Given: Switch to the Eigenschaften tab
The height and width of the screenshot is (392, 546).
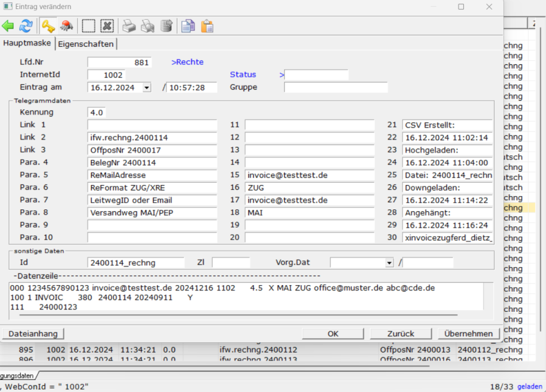Looking at the screenshot, I should 86,44.
